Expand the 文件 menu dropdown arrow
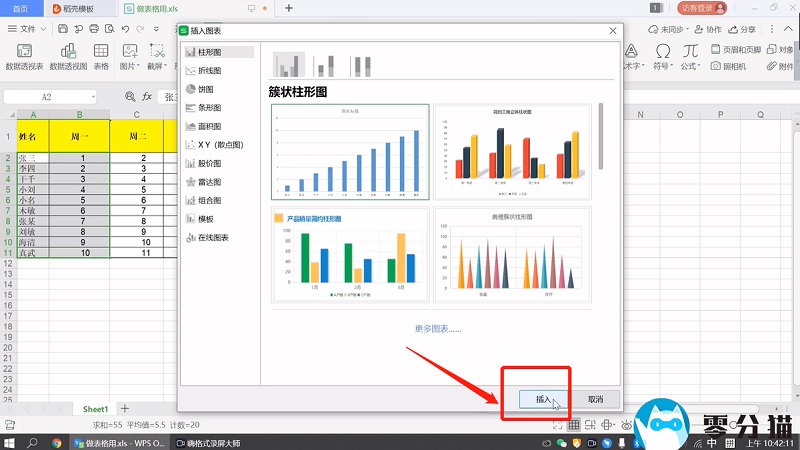The width and height of the screenshot is (800, 450). point(43,29)
